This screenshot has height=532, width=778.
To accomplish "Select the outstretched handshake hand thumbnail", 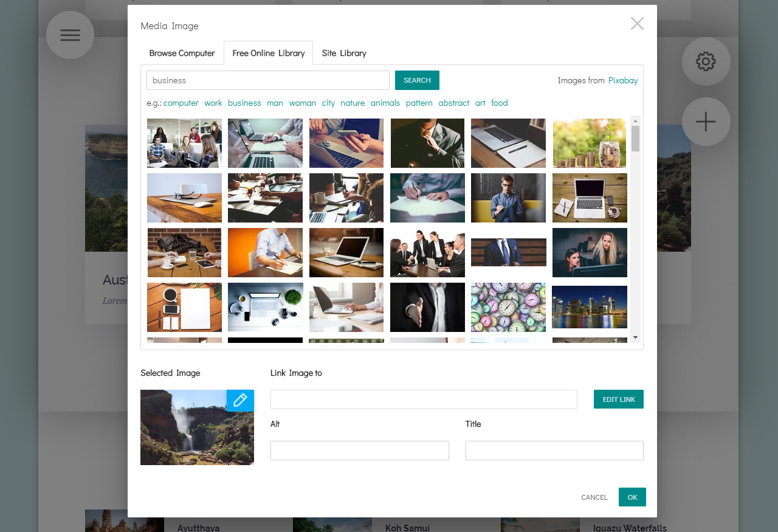I will click(x=427, y=307).
